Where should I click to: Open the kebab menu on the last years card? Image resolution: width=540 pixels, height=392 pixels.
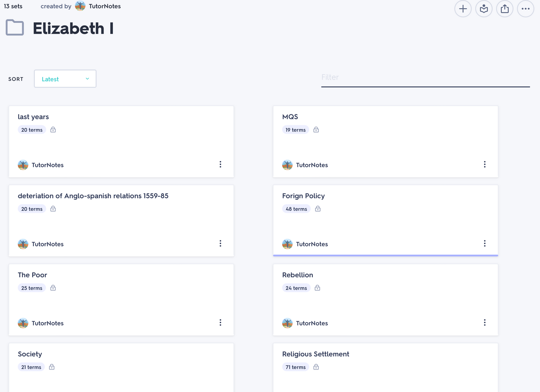[x=220, y=164]
